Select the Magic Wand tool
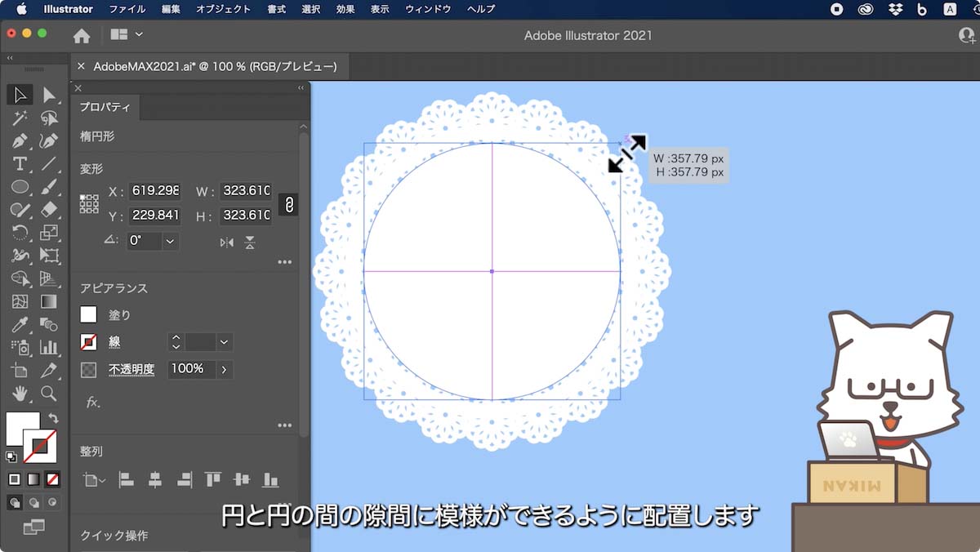This screenshot has width=980, height=552. point(20,118)
